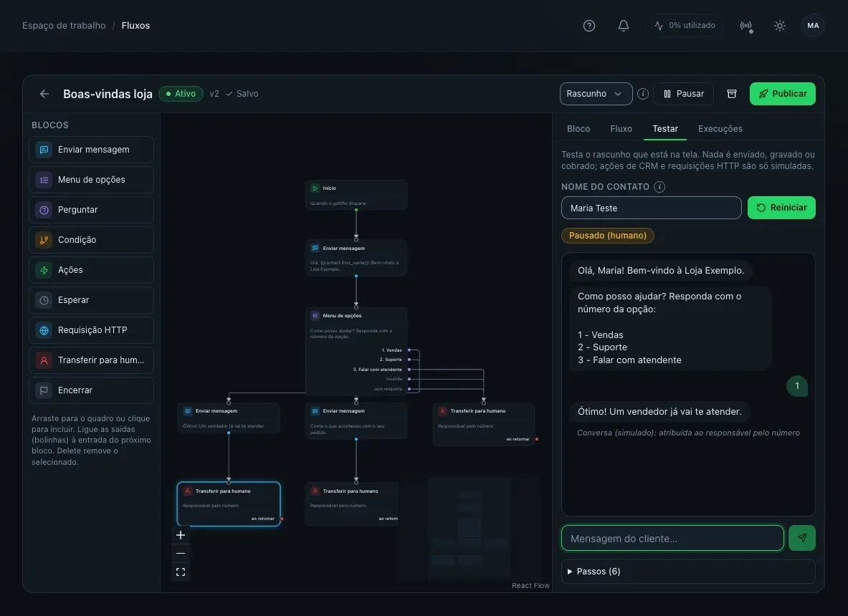Click the Pausar button
The width and height of the screenshot is (848, 616).
[x=684, y=94]
